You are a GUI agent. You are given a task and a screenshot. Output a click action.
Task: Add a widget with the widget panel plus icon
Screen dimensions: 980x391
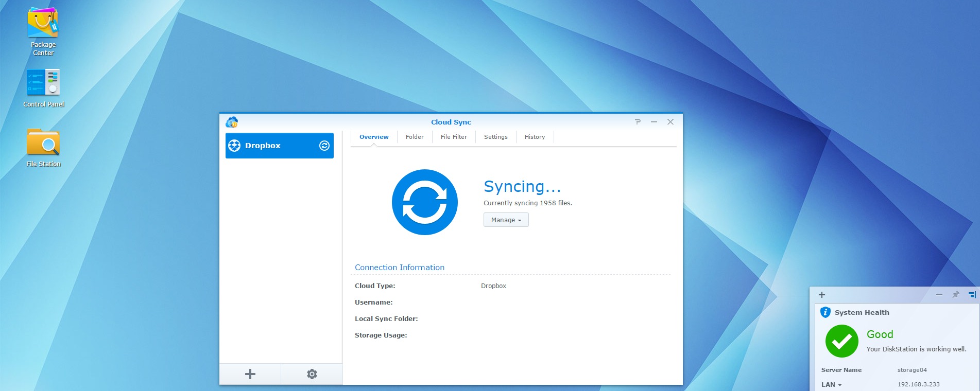(x=822, y=295)
